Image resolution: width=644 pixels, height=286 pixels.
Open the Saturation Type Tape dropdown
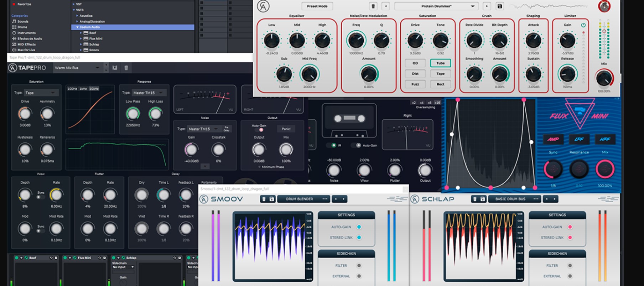(x=41, y=93)
